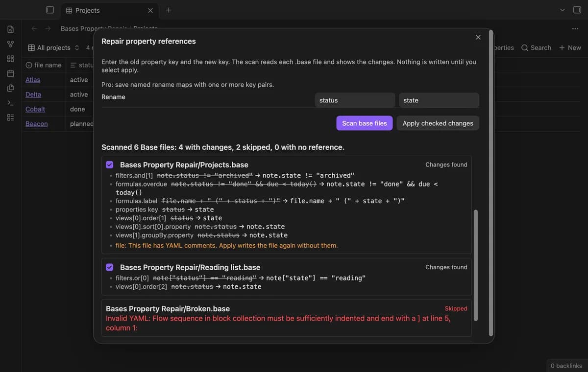Open the Cobalt note link

click(35, 109)
